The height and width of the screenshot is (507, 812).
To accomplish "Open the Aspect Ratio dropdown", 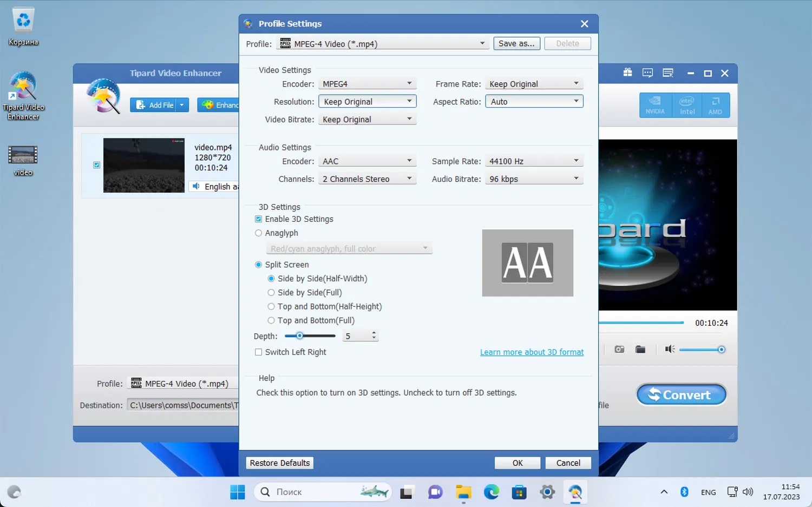I will (534, 102).
